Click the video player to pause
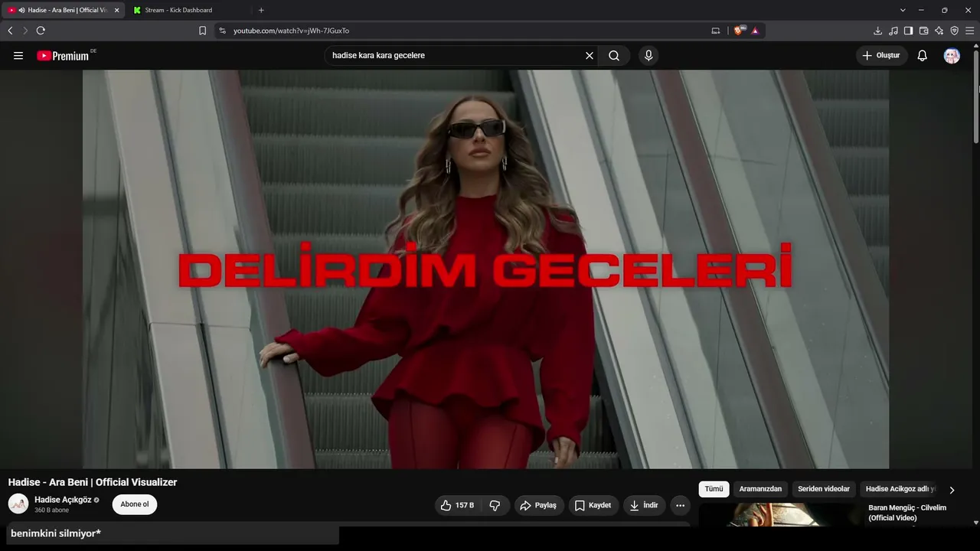 tap(485, 269)
